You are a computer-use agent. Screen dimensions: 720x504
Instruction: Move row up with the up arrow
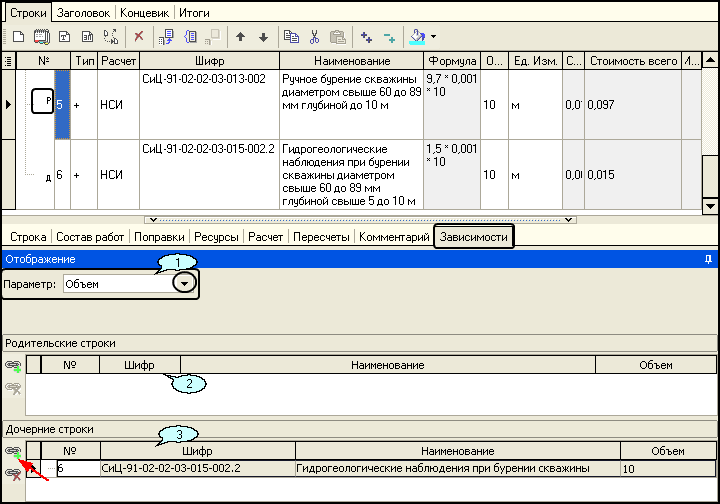point(241,37)
